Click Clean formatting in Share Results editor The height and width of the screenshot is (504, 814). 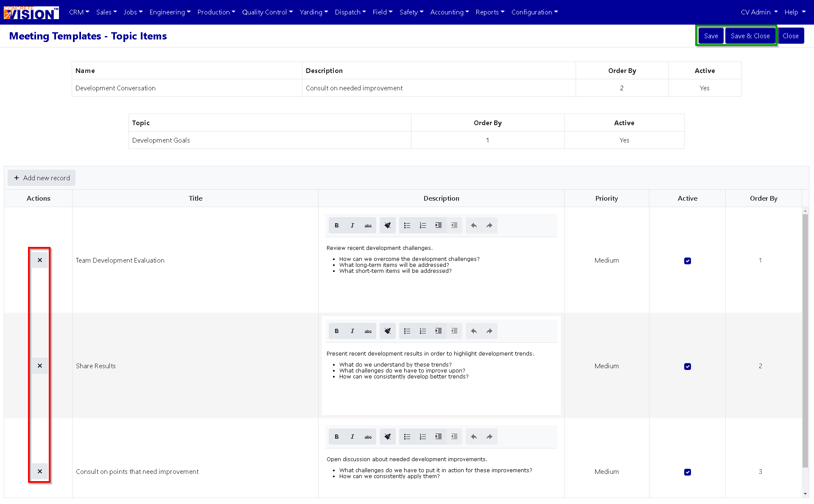pyautogui.click(x=388, y=331)
